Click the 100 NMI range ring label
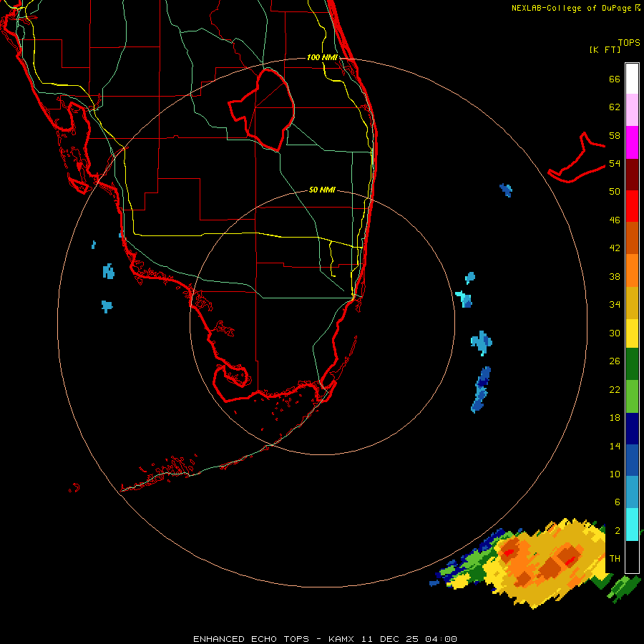This screenshot has width=644, height=644. point(322,57)
